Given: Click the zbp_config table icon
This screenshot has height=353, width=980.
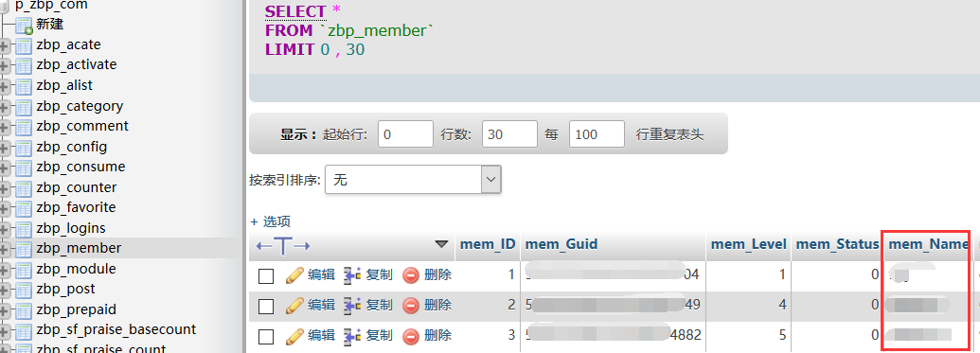Looking at the screenshot, I should 23,148.
